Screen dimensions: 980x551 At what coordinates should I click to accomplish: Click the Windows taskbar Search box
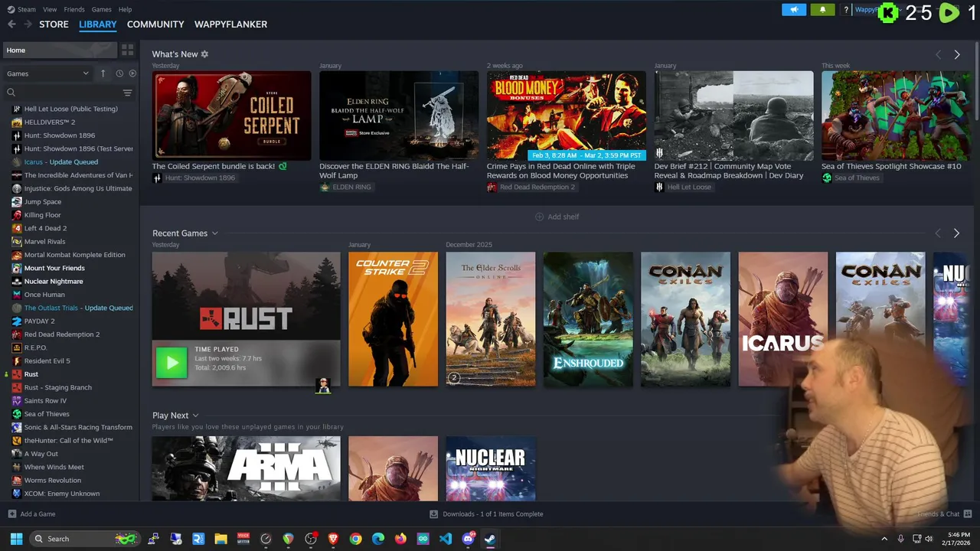tap(84, 539)
